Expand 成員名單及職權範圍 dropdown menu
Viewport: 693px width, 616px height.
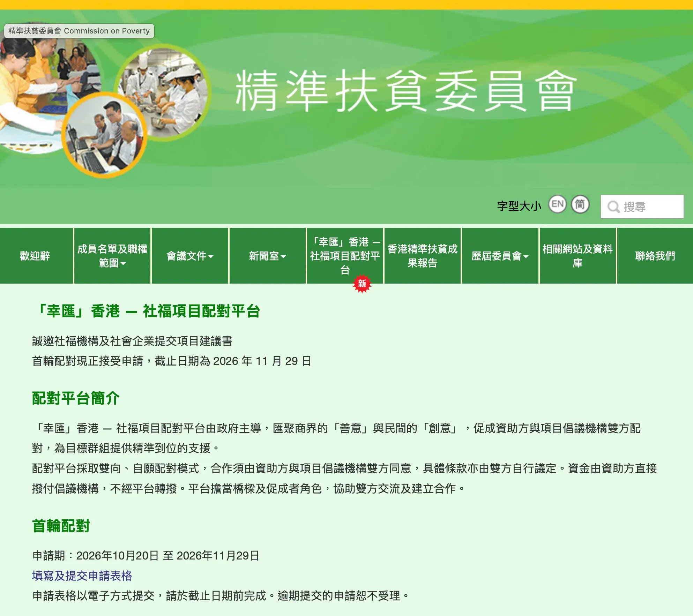point(112,256)
